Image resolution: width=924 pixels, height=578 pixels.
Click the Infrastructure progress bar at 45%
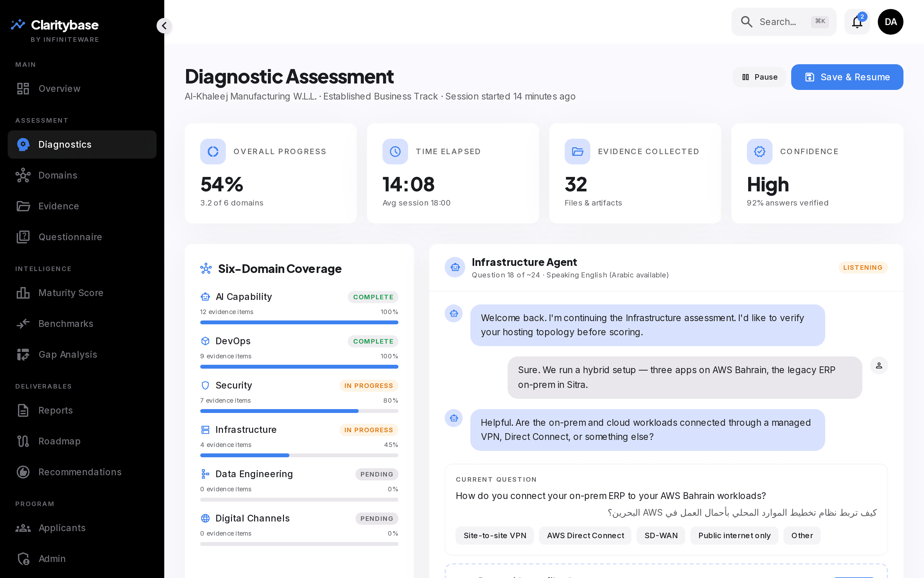point(299,455)
